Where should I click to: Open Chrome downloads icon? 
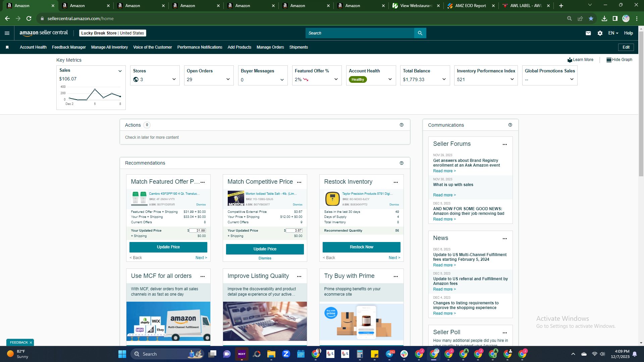tap(604, 18)
